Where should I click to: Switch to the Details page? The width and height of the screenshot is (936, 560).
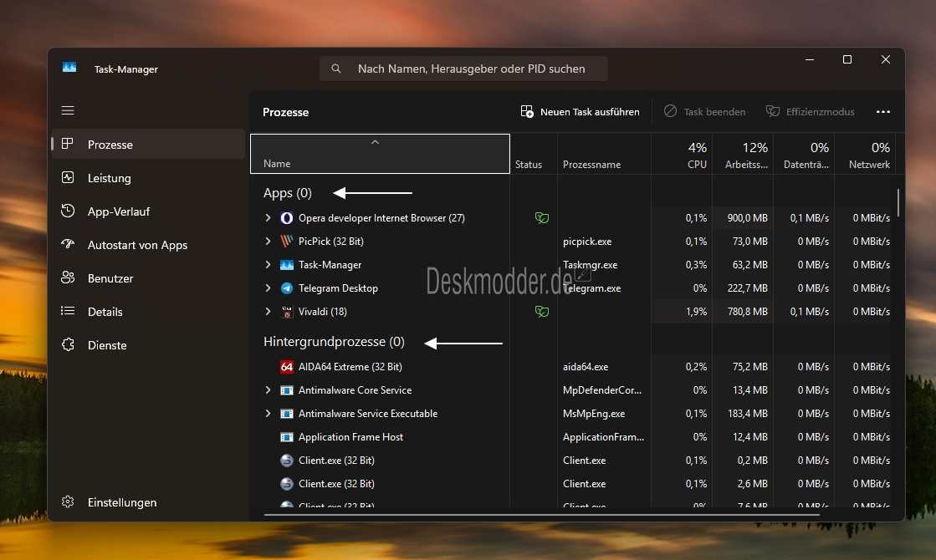pos(148,311)
